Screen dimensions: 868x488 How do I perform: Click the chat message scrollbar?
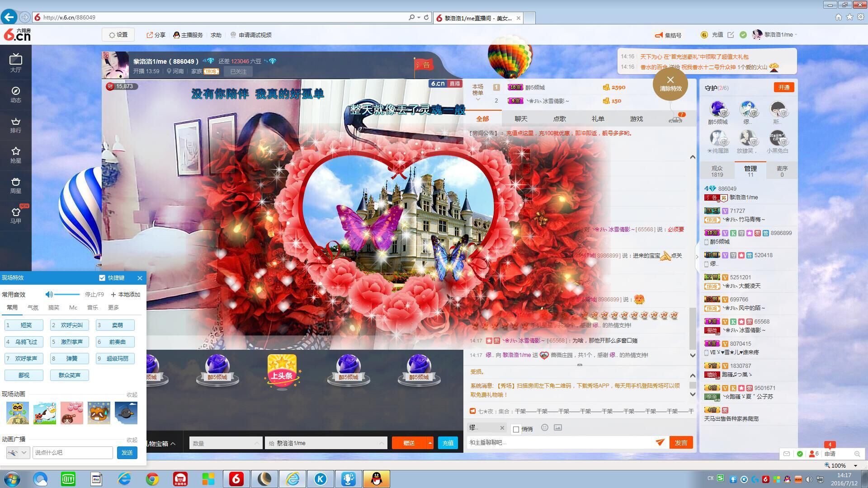tap(692, 328)
